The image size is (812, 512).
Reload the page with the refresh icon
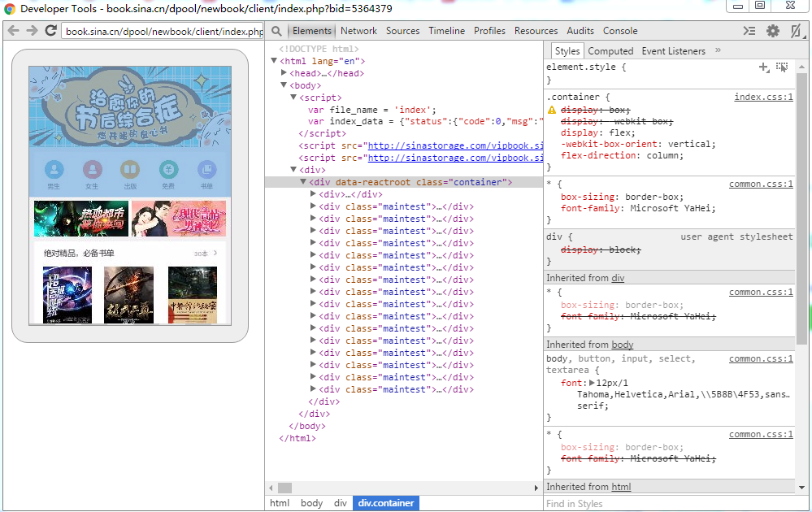tap(50, 31)
